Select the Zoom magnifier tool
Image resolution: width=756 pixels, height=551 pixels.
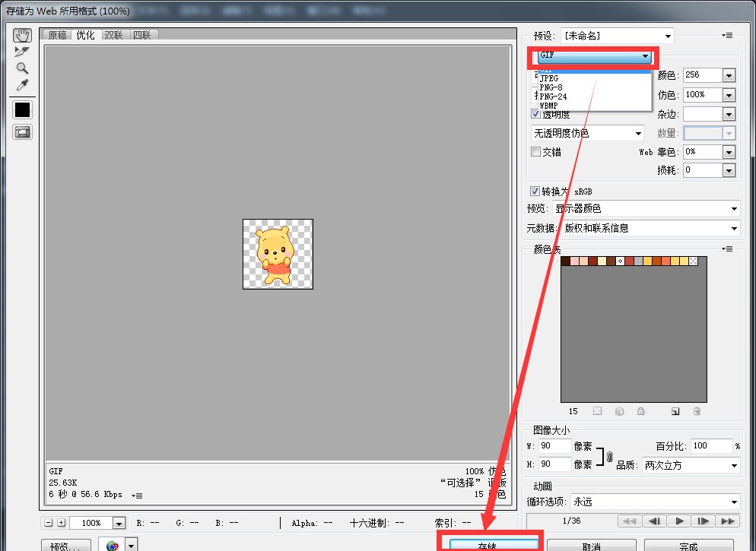click(22, 68)
